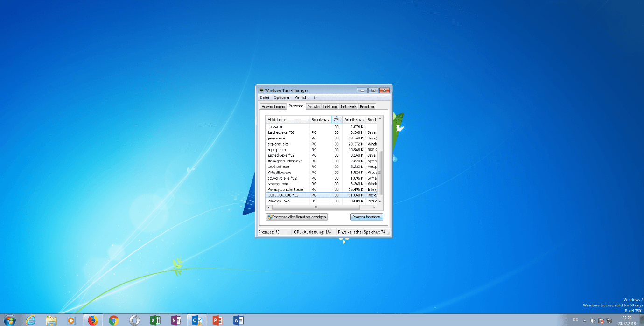Show hidden tray icons arrow
This screenshot has width=644, height=326.
pos(585,320)
